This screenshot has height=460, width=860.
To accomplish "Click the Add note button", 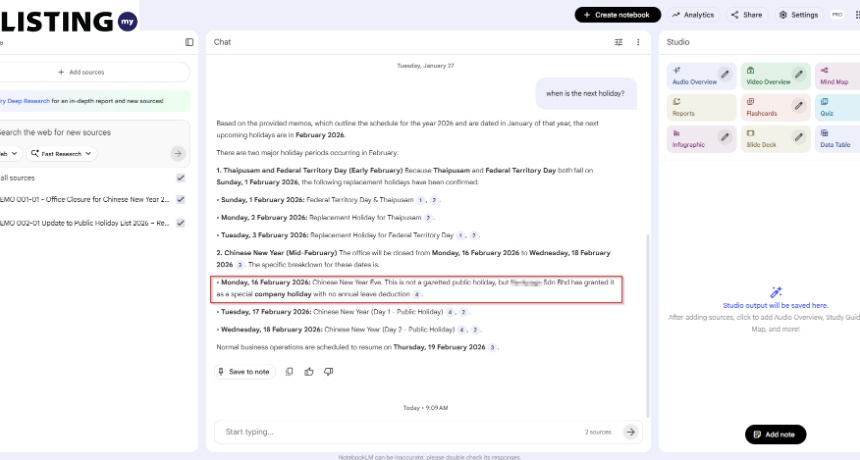I will click(x=776, y=434).
